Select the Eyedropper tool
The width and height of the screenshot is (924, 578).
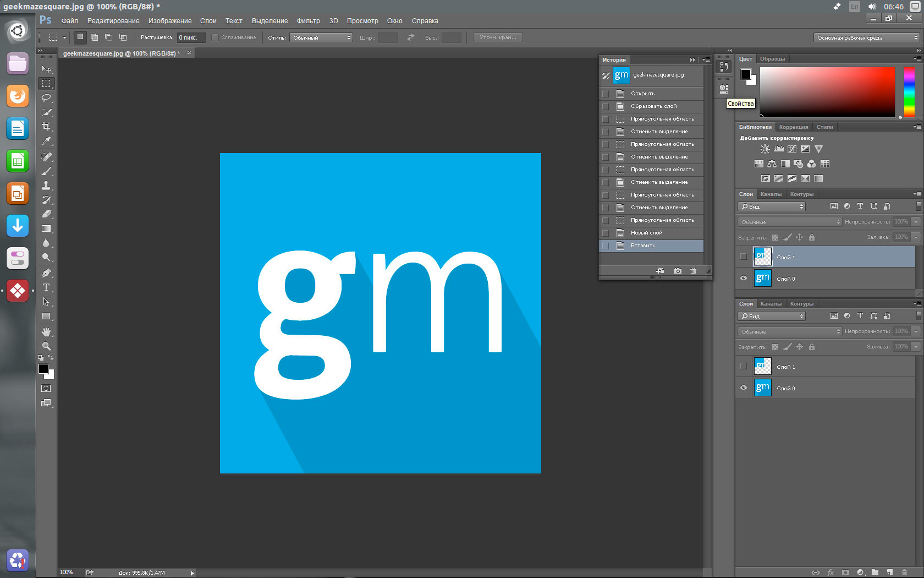(46, 141)
